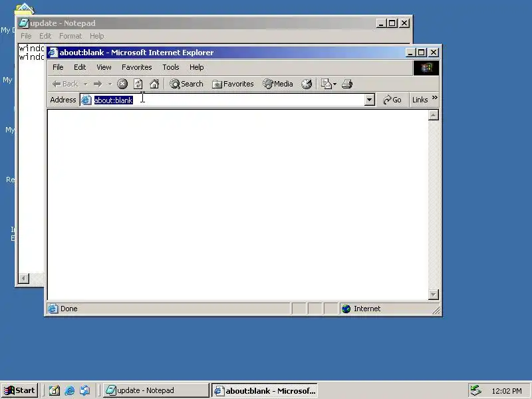Image resolution: width=532 pixels, height=399 pixels.
Task: Click the Links toolbar label
Action: coord(420,100)
